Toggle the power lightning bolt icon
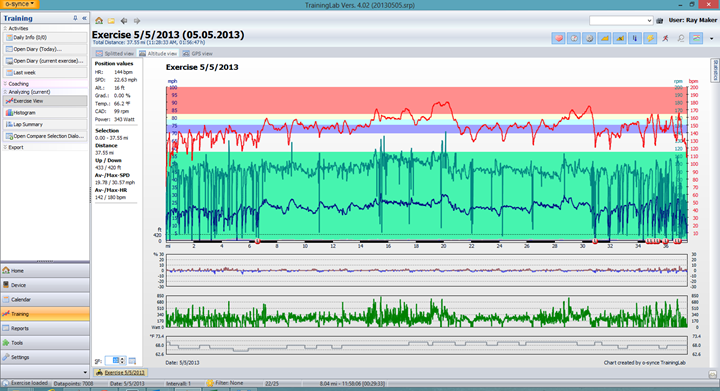This screenshot has height=391, width=720. pyautogui.click(x=650, y=39)
